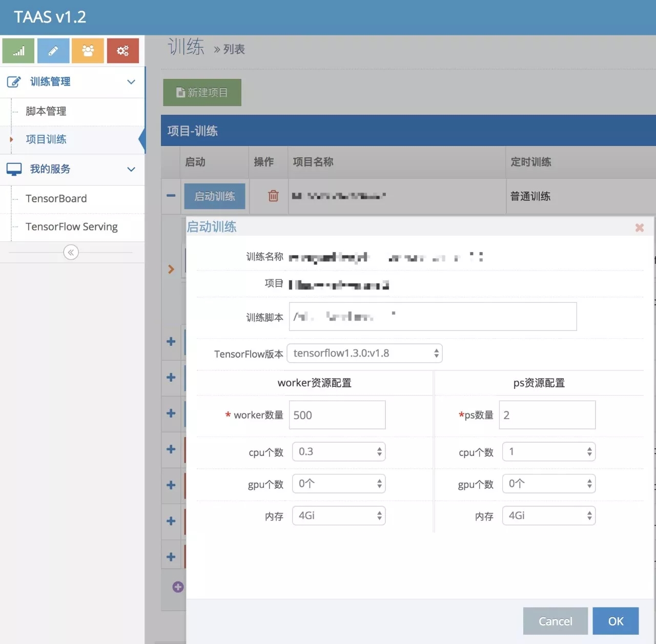Click the 列表 breadcrumb text
This screenshot has width=656, height=644.
pyautogui.click(x=234, y=49)
